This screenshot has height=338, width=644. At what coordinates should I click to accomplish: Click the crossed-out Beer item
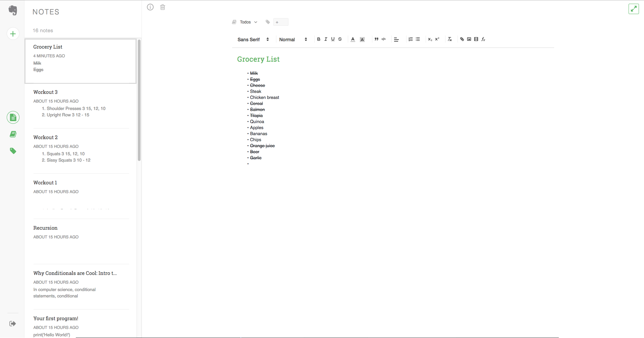point(255,152)
